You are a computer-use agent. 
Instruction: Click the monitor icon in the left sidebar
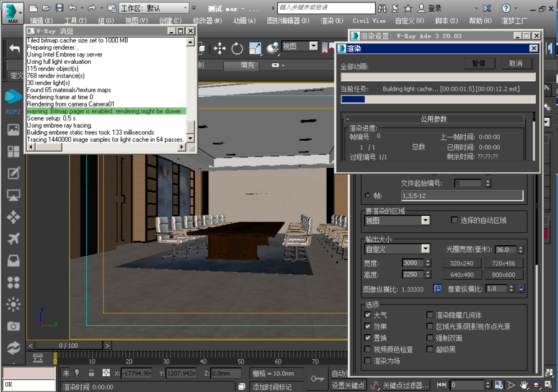(14, 195)
